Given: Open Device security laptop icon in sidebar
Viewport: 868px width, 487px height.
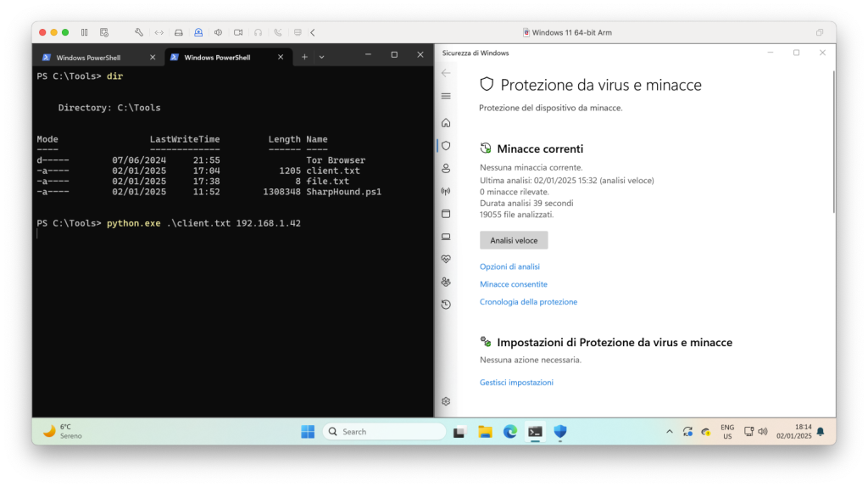Looking at the screenshot, I should [446, 237].
